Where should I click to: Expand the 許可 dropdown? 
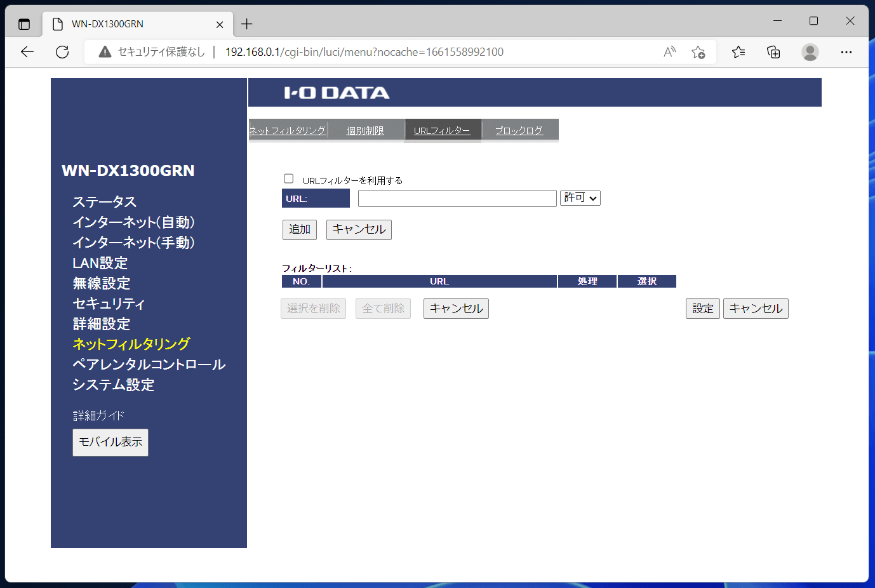click(x=580, y=198)
